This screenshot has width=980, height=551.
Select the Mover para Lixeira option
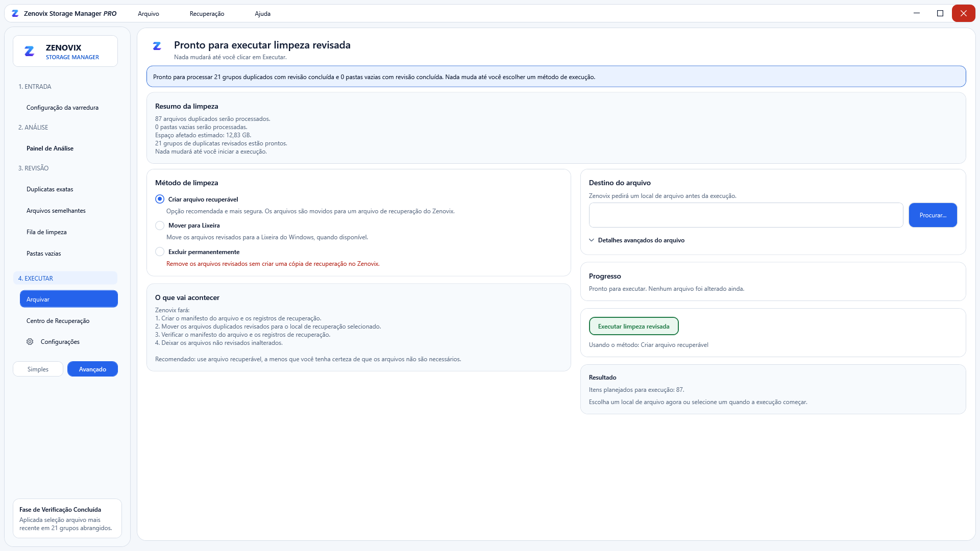160,226
